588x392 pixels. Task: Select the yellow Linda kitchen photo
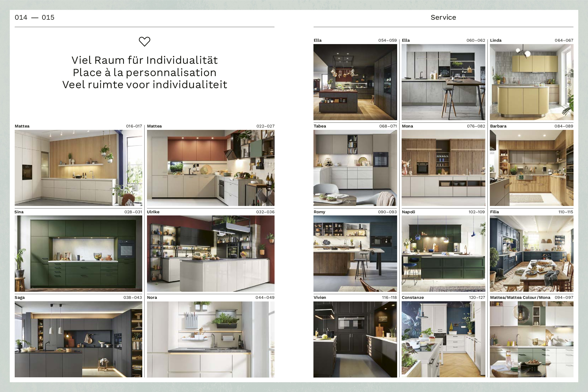coord(532,82)
